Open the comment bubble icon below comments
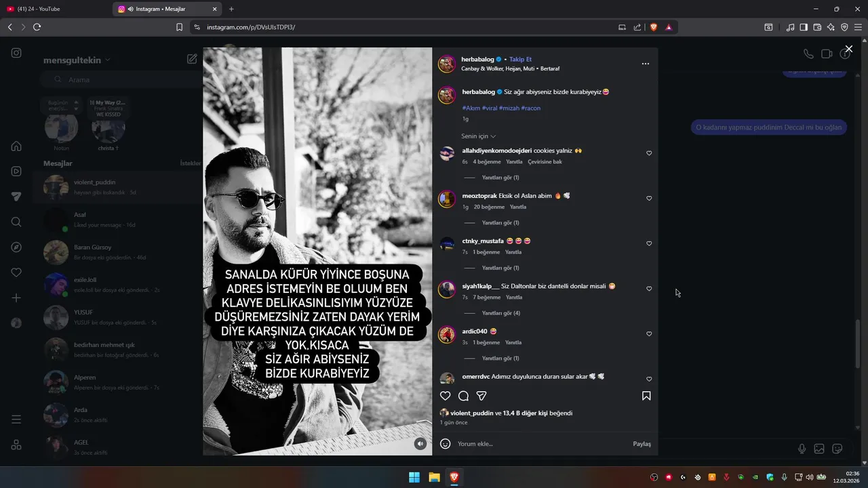The image size is (868, 488). [x=463, y=396]
